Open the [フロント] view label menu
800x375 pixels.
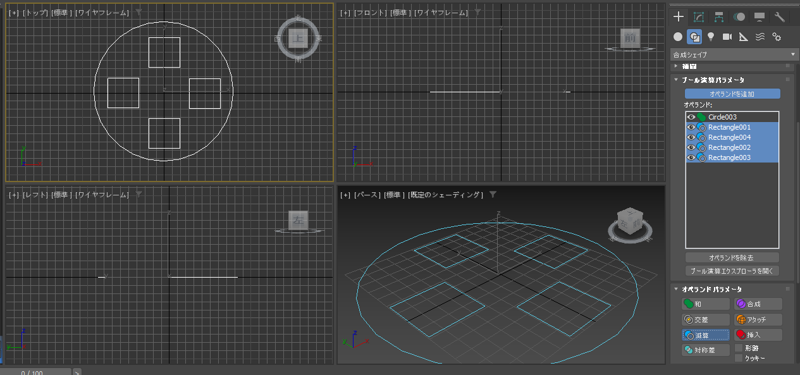[x=371, y=12]
